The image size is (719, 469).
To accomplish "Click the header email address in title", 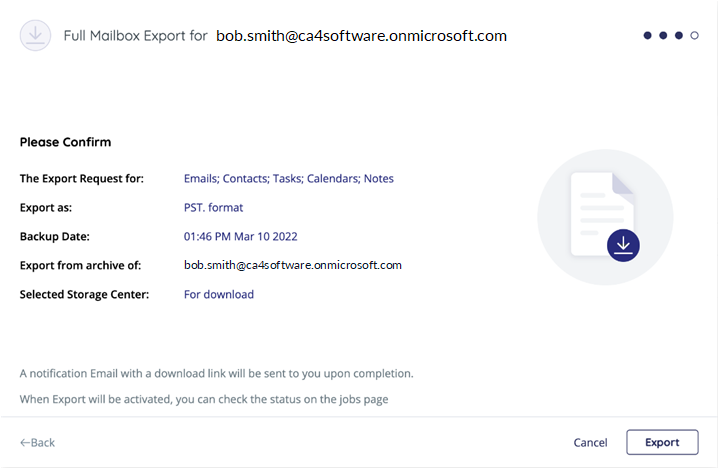I will (361, 36).
